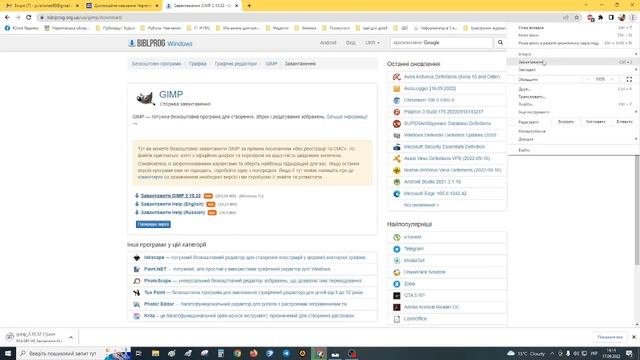Screen dimensions: 640x360
Task: Reload the page with the refresh icon
Action: (x=29, y=18)
